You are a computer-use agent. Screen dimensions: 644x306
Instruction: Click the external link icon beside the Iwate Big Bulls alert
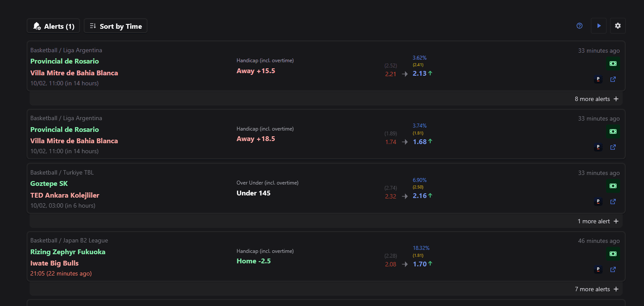(613, 269)
